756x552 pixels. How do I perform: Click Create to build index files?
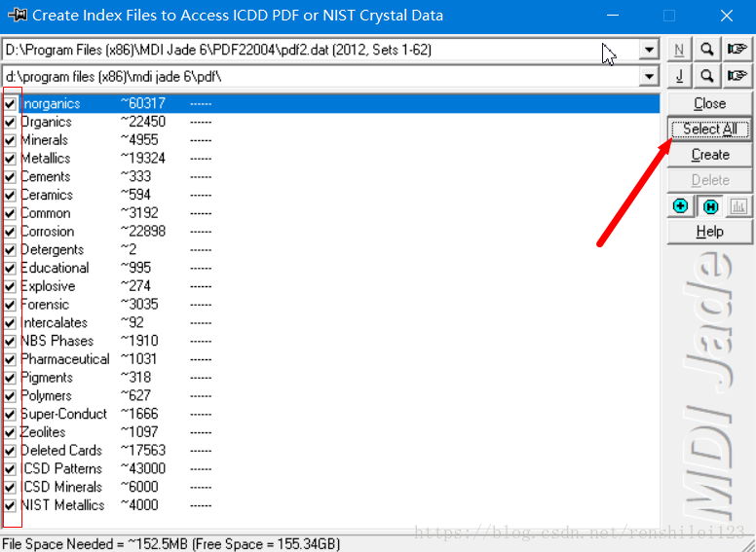[x=709, y=155]
